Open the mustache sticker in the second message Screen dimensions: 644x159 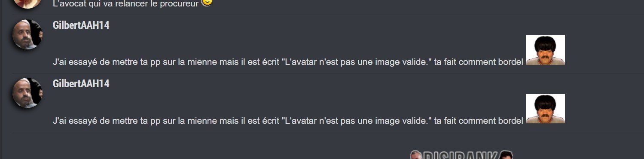point(545,109)
